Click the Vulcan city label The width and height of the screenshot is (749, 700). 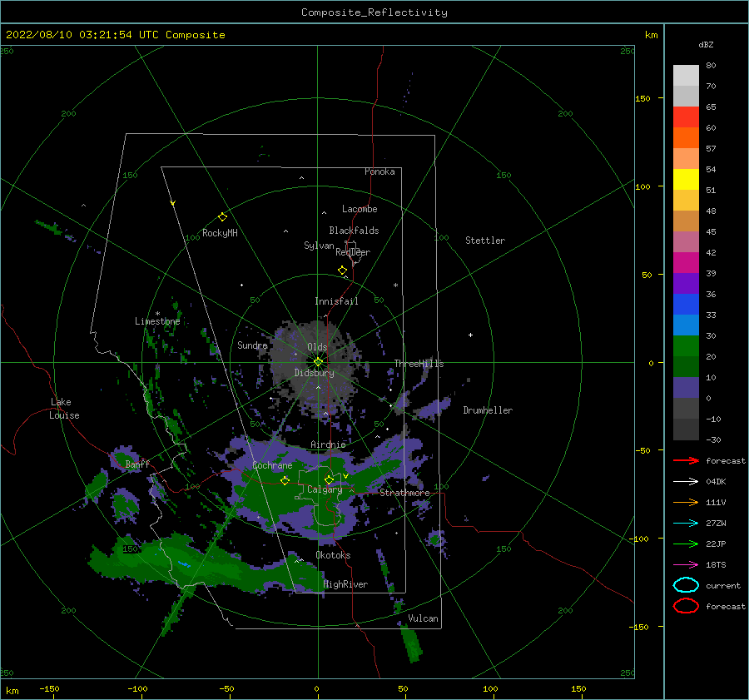click(x=424, y=618)
